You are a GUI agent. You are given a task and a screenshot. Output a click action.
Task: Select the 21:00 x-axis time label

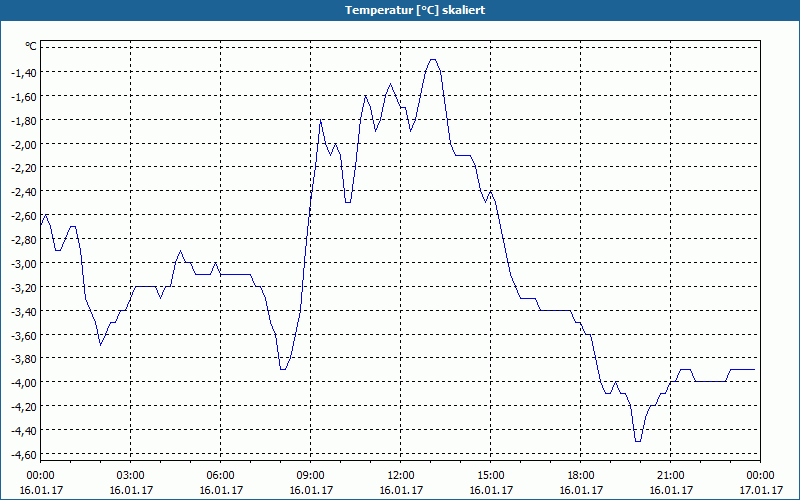pyautogui.click(x=670, y=476)
